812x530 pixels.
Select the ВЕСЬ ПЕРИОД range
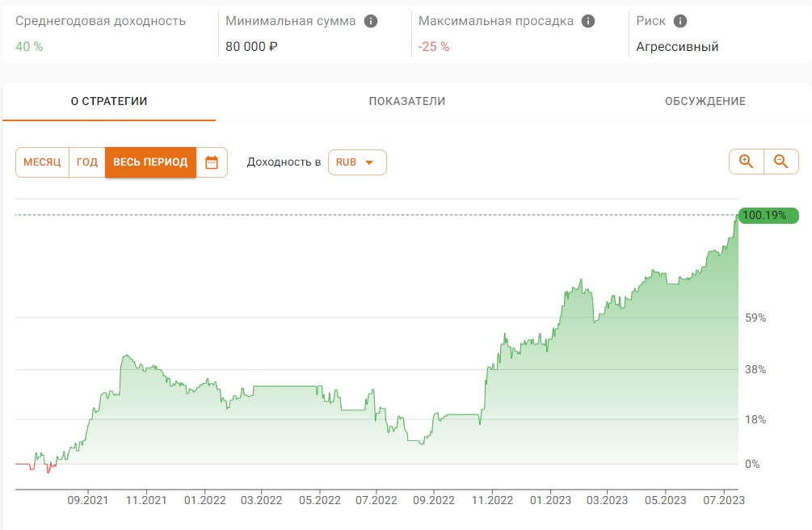coord(151,162)
